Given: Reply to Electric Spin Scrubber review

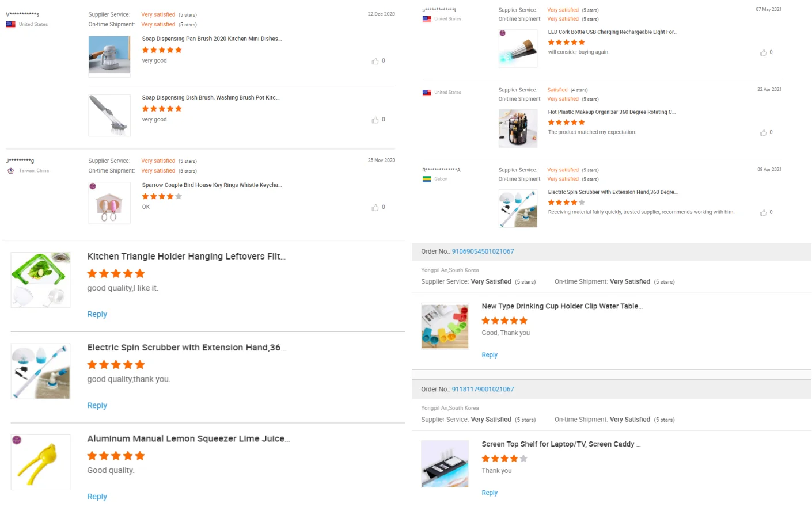Looking at the screenshot, I should click(x=97, y=405).
